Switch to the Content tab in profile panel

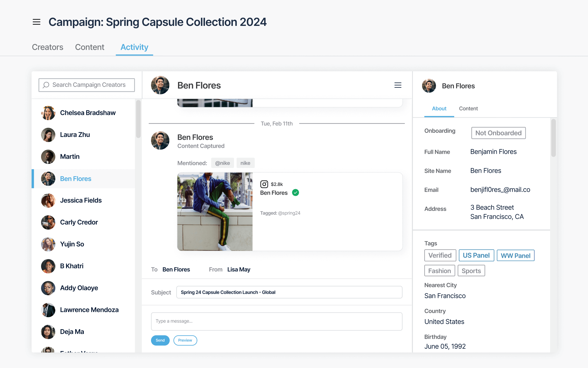coord(469,108)
